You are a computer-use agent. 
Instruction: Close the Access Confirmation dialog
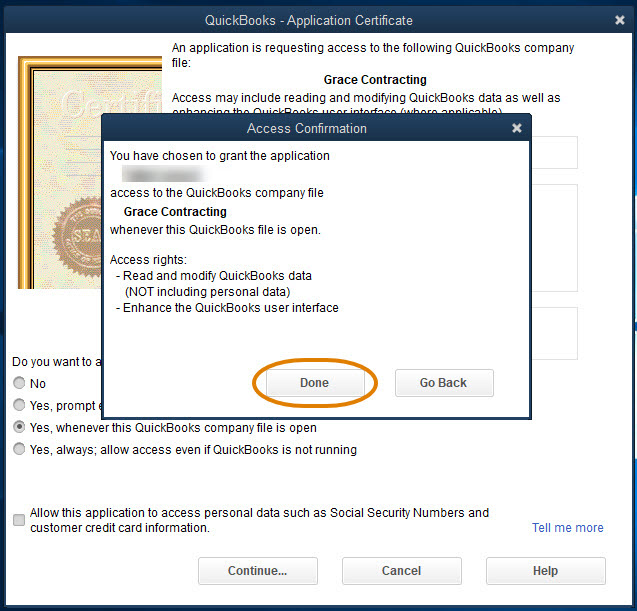point(516,128)
